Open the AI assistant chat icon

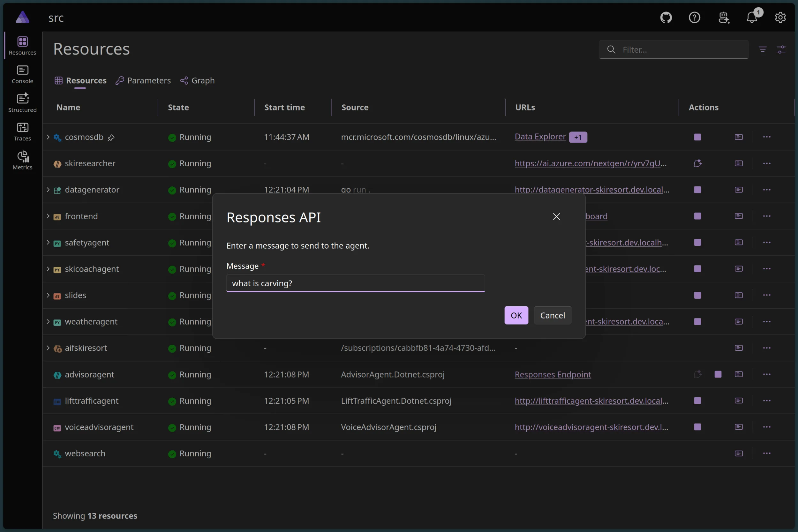(x=724, y=17)
